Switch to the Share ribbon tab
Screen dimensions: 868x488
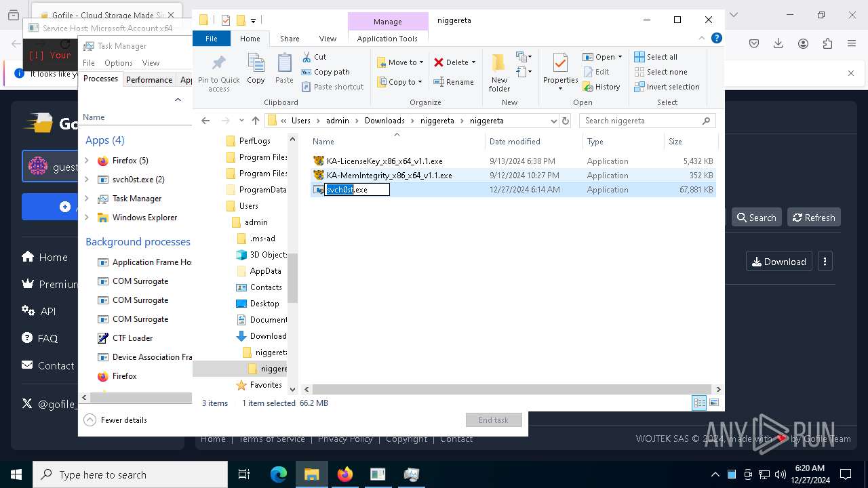(290, 39)
